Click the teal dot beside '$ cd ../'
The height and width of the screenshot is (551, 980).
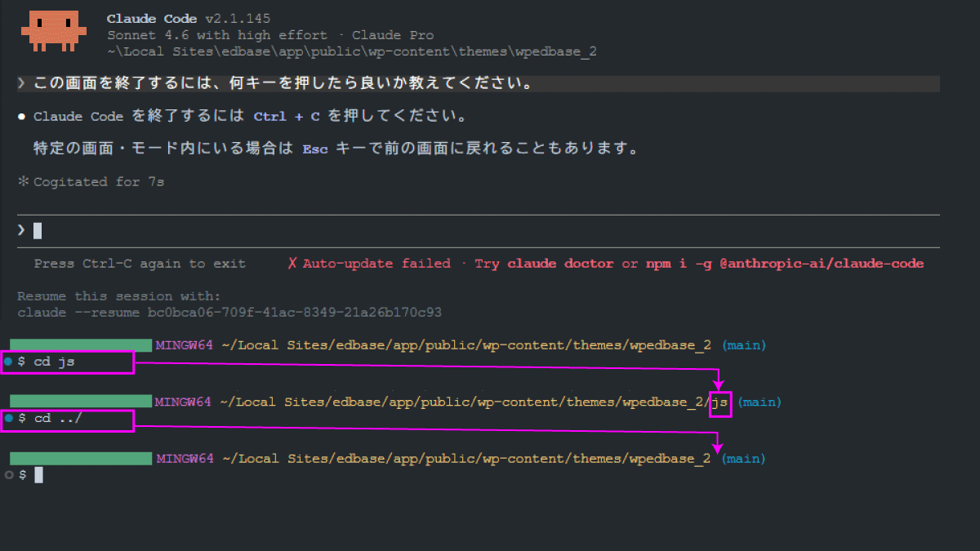8,418
